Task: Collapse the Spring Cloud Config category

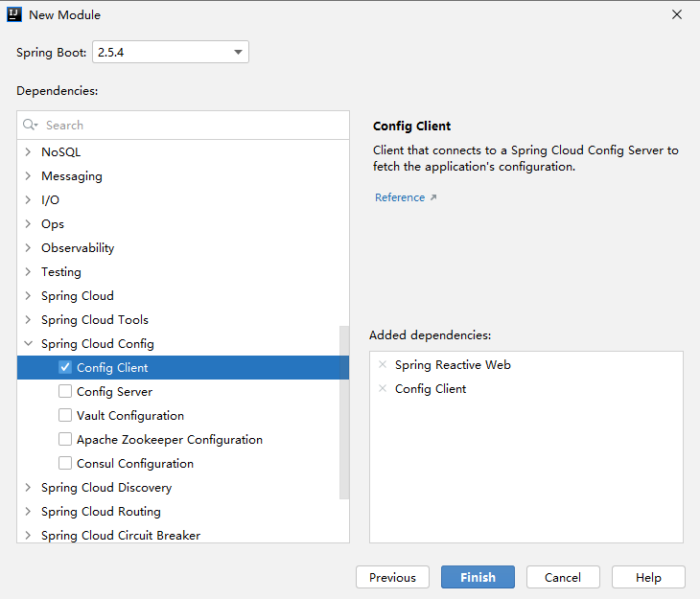Action: 28,343
